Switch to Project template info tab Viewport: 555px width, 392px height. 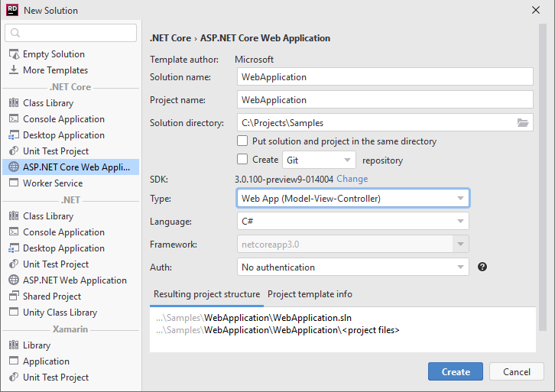point(310,294)
